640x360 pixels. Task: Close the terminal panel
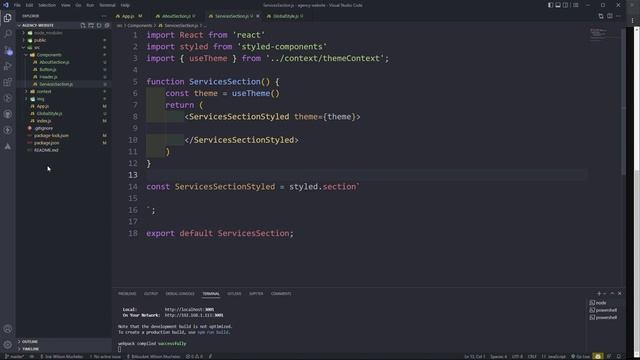point(620,293)
